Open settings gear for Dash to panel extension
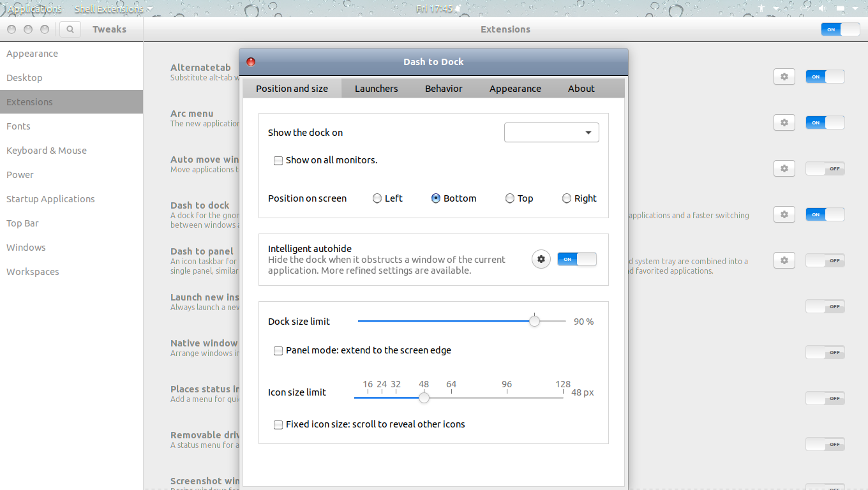This screenshot has width=868, height=490. point(784,260)
